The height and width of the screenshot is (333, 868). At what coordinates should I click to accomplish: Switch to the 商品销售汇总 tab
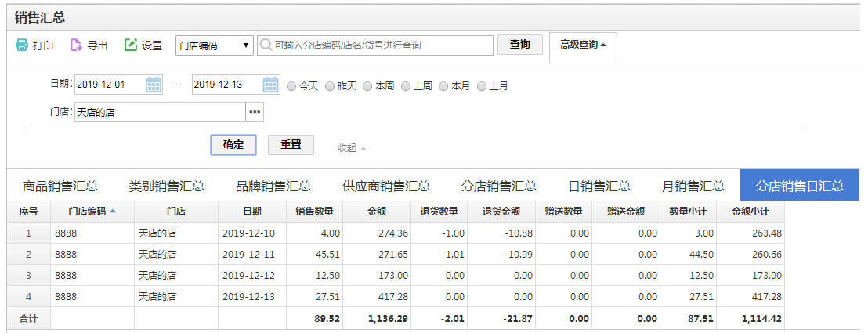coord(60,186)
